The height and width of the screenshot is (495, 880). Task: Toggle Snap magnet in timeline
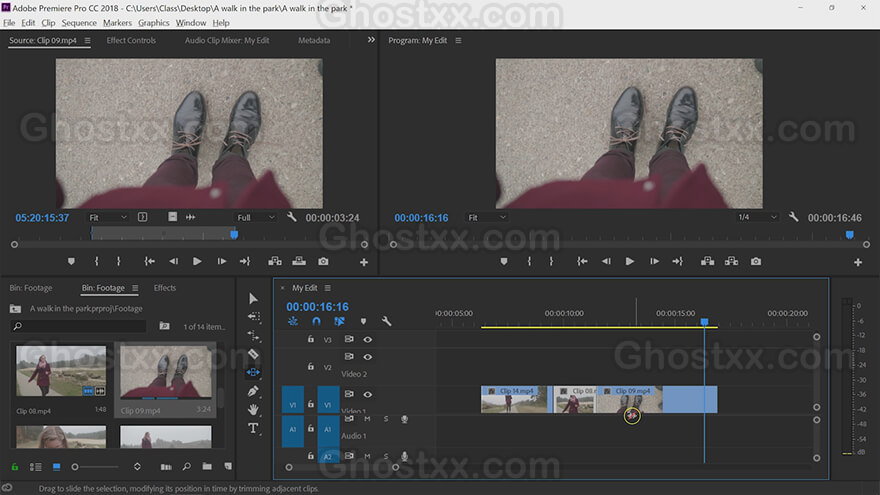coord(316,321)
